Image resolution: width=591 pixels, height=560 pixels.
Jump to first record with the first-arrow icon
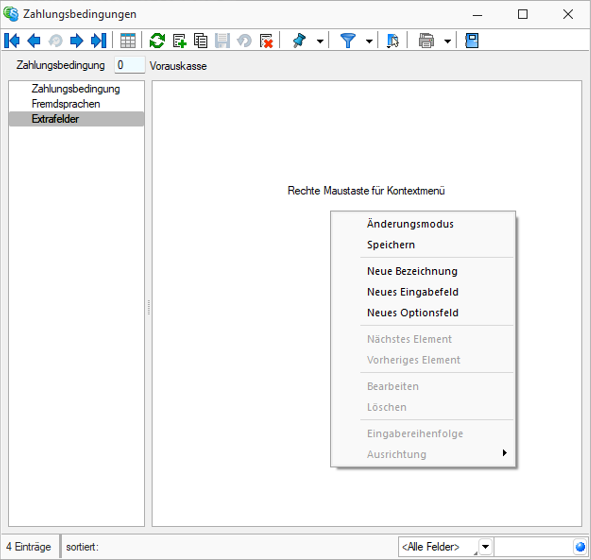click(x=12, y=41)
